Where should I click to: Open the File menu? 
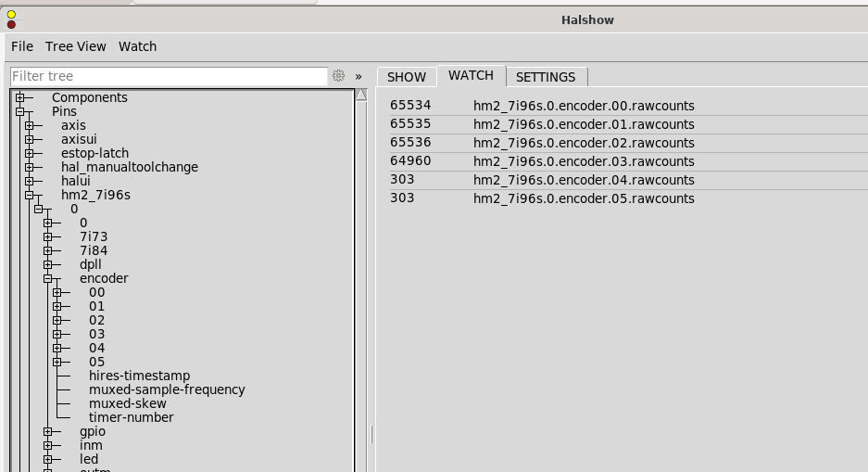tap(22, 46)
